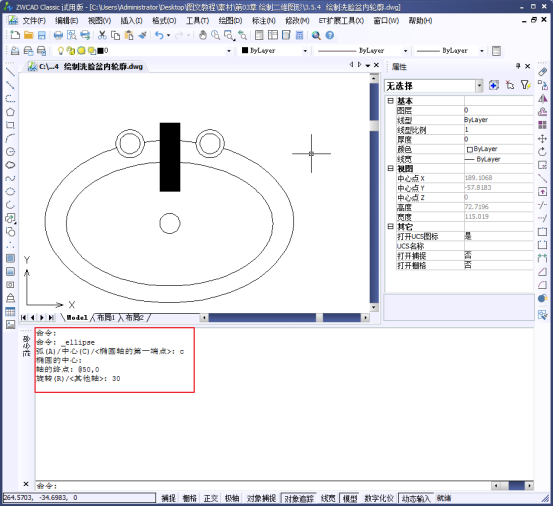Select the Line tool in left toolbar
Screen dimensions: 553x507
[x=10, y=72]
